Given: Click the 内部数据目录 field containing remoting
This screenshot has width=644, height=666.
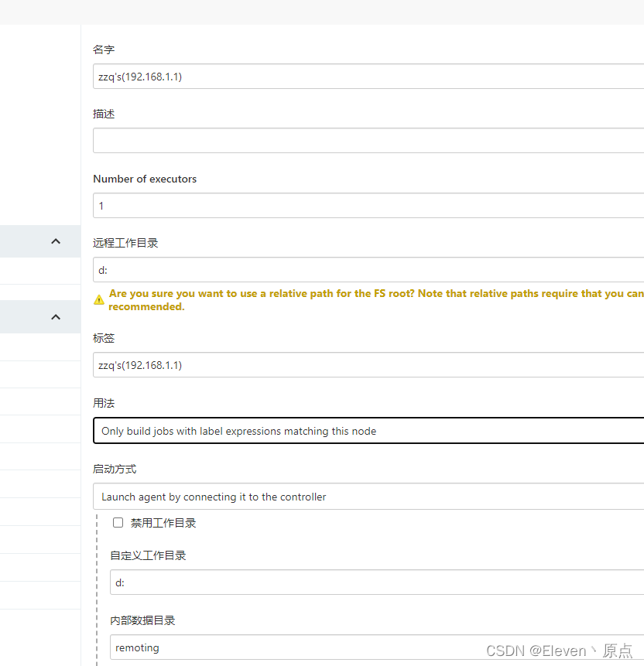Looking at the screenshot, I should [377, 647].
